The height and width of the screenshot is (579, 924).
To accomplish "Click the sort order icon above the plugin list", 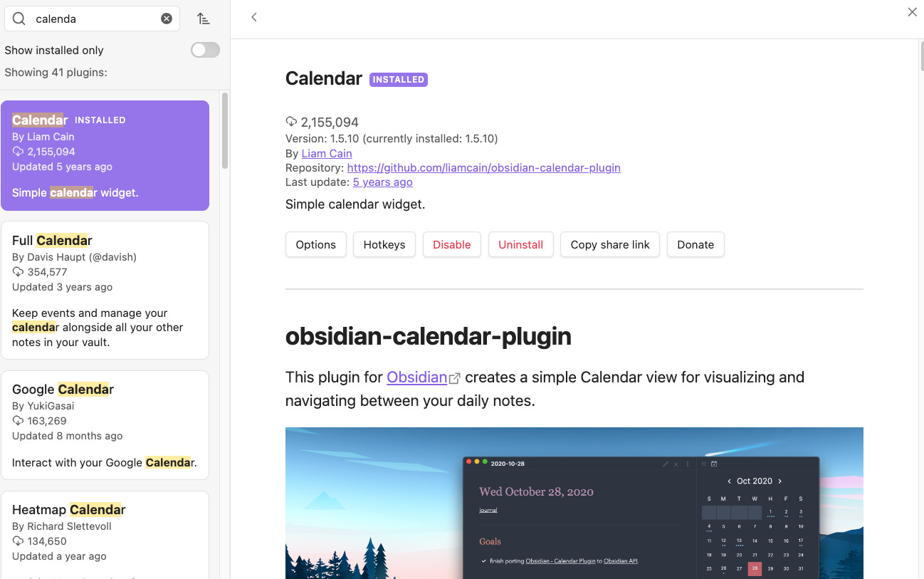I will [204, 19].
